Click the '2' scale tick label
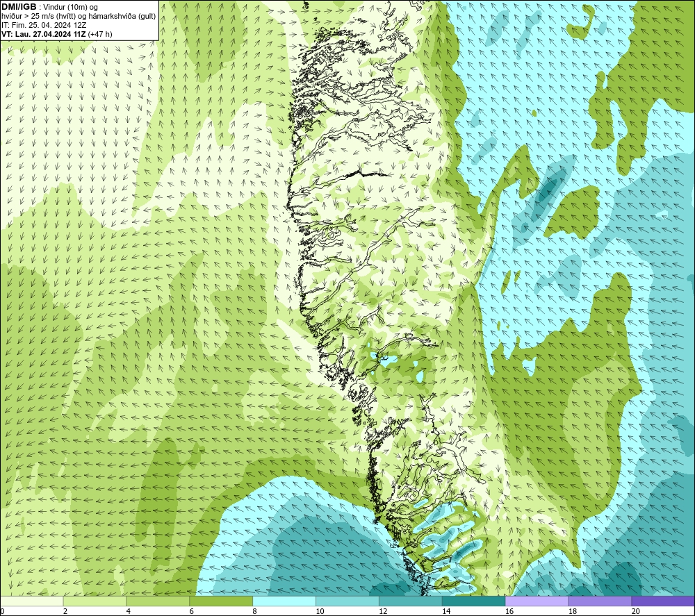The height and width of the screenshot is (616, 695). (65, 611)
